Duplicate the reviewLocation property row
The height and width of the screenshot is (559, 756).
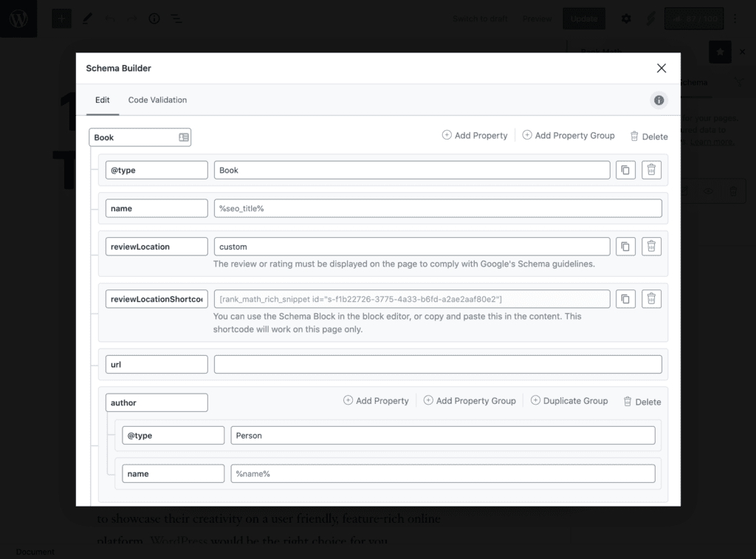pos(625,247)
